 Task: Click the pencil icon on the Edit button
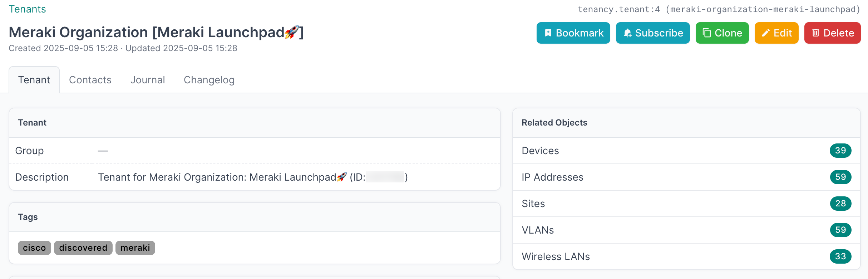pos(766,33)
